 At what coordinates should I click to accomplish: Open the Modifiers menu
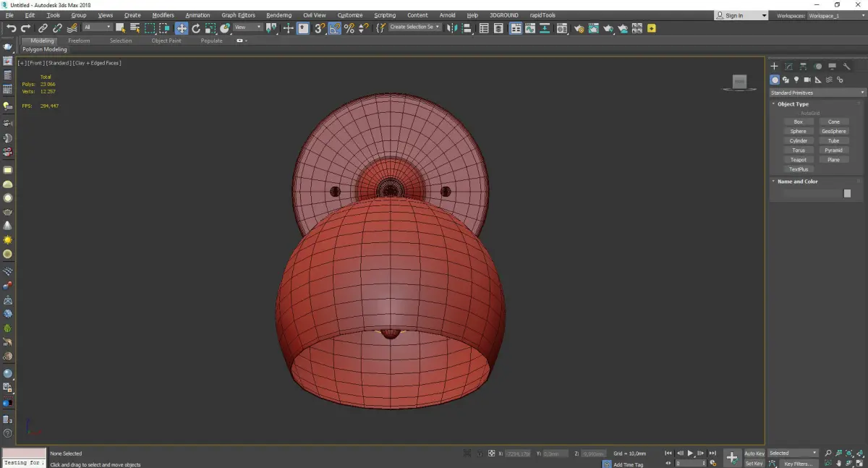[x=163, y=15]
